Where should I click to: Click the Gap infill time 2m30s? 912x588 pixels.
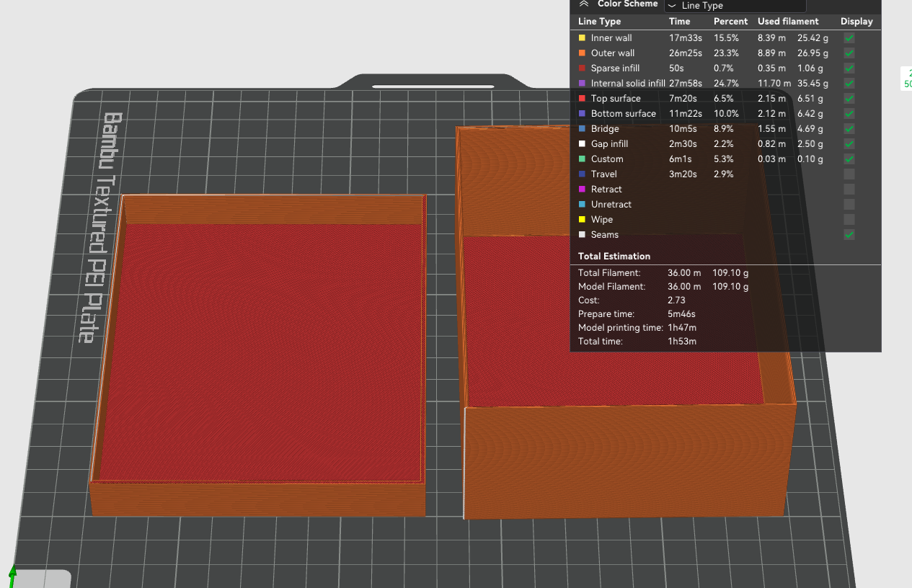tap(684, 143)
